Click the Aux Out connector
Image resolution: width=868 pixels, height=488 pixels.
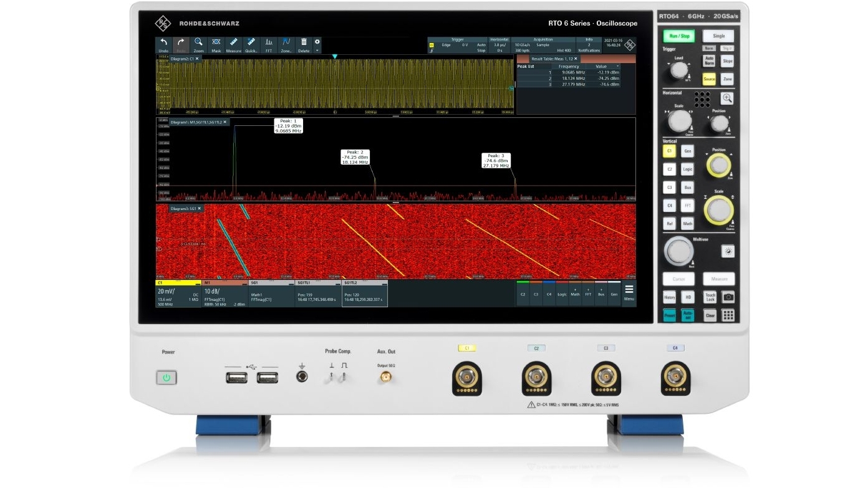(x=386, y=377)
